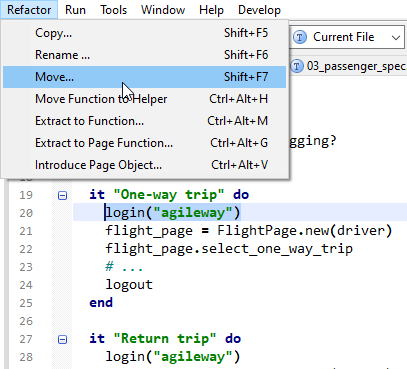Image resolution: width=407 pixels, height=369 pixels.
Task: Click the 03_passenger_spec tab file icon
Action: 297,66
